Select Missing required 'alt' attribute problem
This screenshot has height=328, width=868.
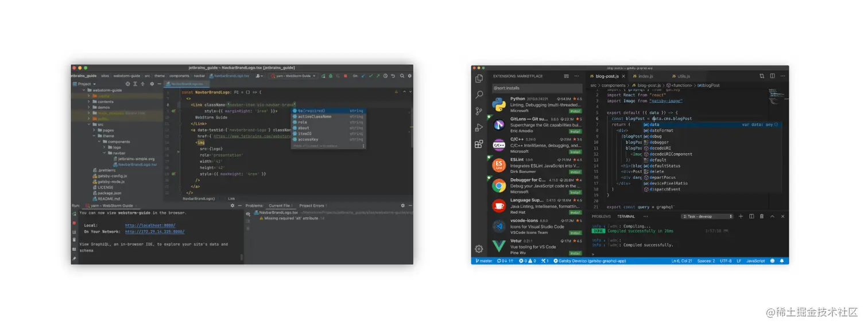pyautogui.click(x=291, y=218)
